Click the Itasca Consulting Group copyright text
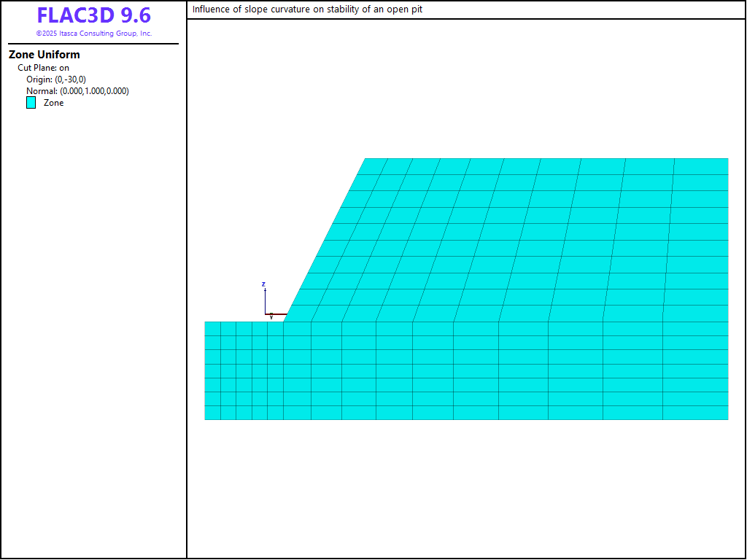Screen dimensions: 747x560 93,34
